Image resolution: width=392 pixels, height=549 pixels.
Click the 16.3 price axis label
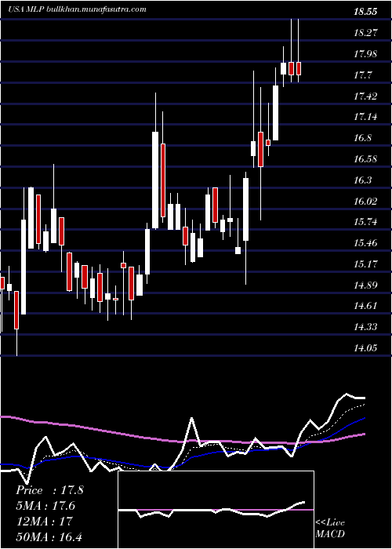[x=362, y=180]
